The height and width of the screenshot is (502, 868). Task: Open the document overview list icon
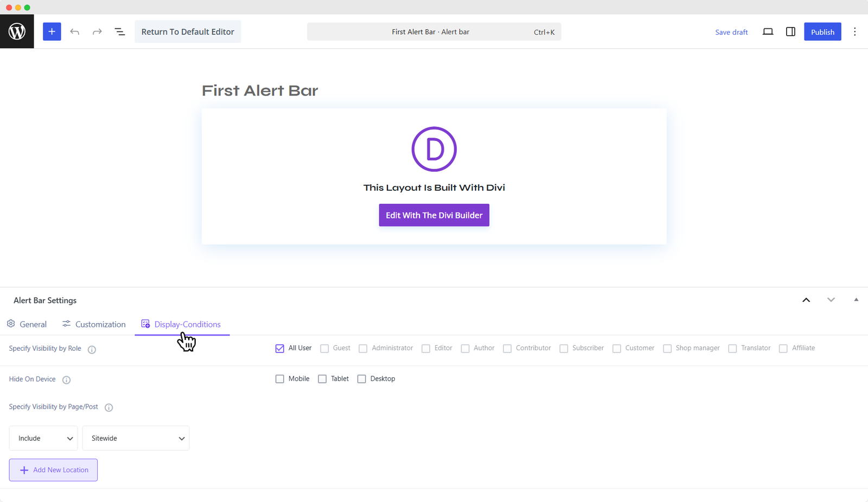pos(120,32)
